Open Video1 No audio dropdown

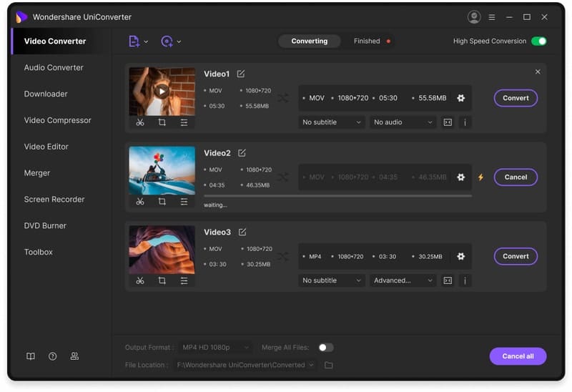pyautogui.click(x=403, y=122)
